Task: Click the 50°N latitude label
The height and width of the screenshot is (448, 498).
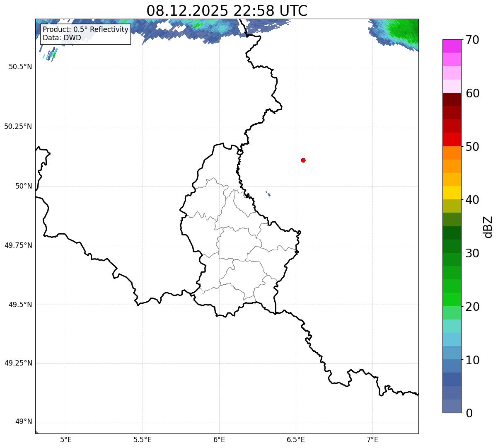Action: (24, 186)
